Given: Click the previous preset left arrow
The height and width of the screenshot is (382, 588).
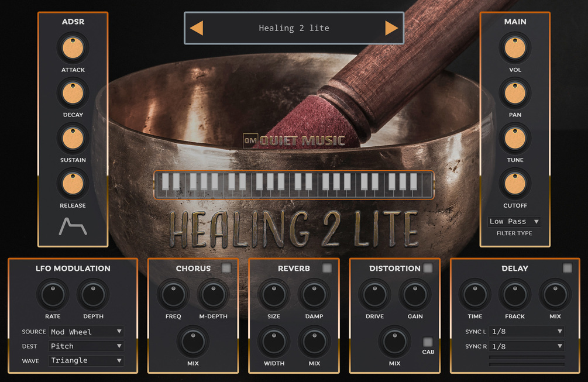Looking at the screenshot, I should pos(197,28).
